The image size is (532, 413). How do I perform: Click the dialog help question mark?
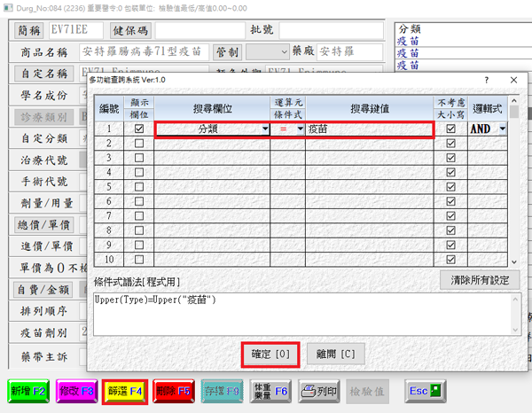488,80
